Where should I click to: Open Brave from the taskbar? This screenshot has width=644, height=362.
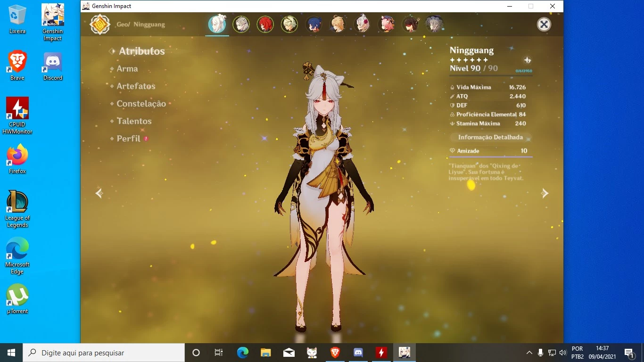[335, 353]
